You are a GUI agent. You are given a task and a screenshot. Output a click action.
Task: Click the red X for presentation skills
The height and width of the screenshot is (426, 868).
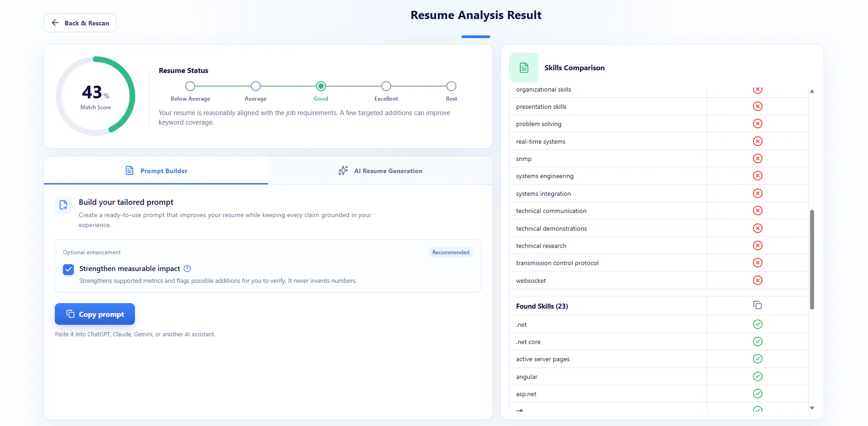click(758, 106)
